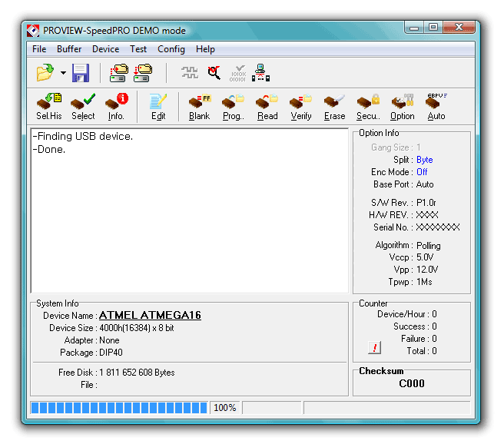Click the Free Disk bytes value
The width and height of the screenshot is (504, 444).
coord(137,373)
